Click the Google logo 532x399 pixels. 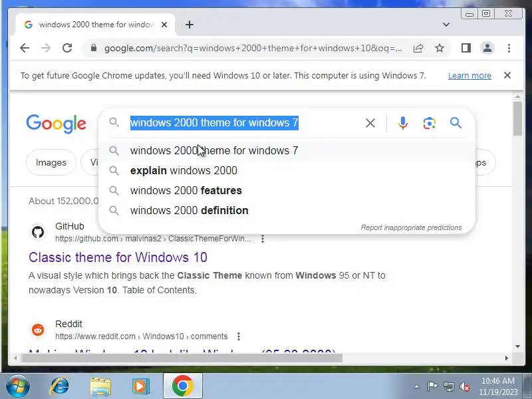pos(56,124)
